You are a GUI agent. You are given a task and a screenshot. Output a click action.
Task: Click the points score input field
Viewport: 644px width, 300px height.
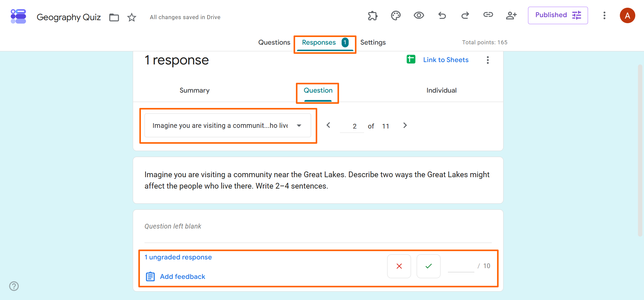point(461,266)
